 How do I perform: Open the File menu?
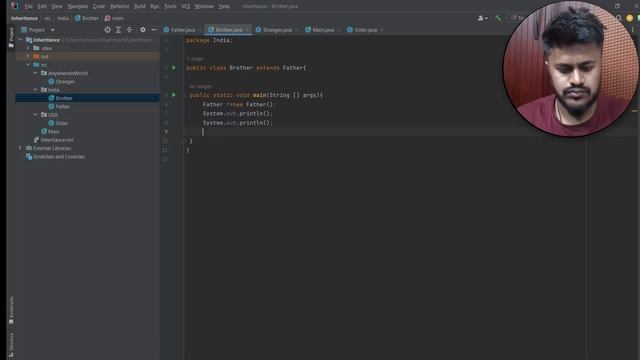(29, 6)
